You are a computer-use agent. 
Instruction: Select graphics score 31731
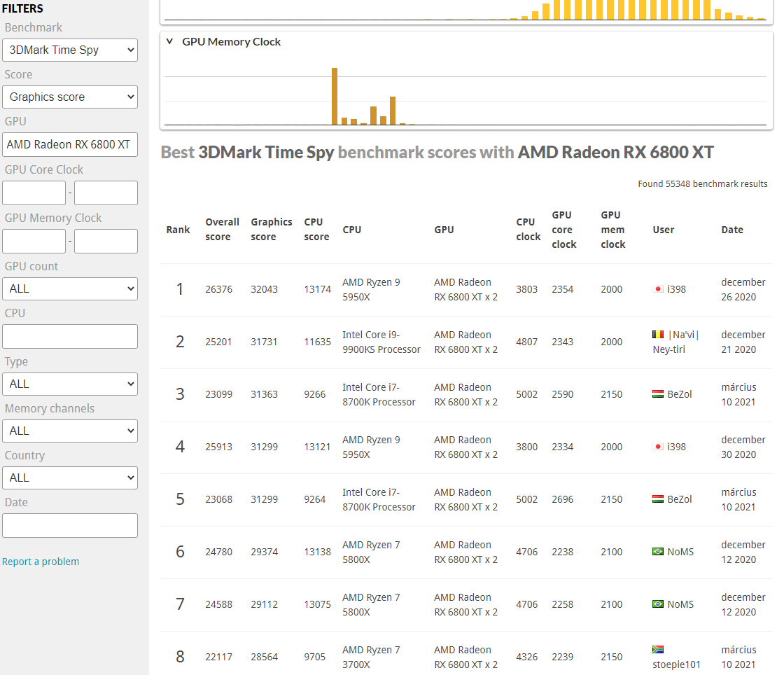tap(264, 342)
